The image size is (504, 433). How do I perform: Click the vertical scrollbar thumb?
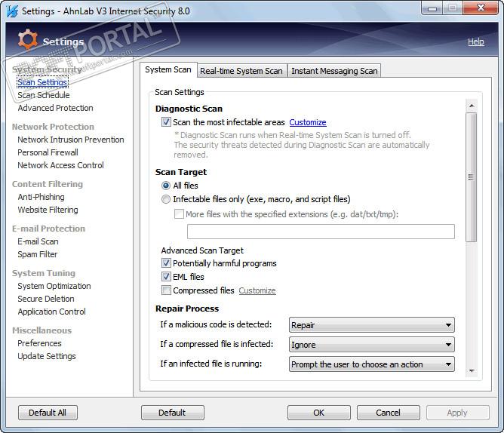coord(472,177)
